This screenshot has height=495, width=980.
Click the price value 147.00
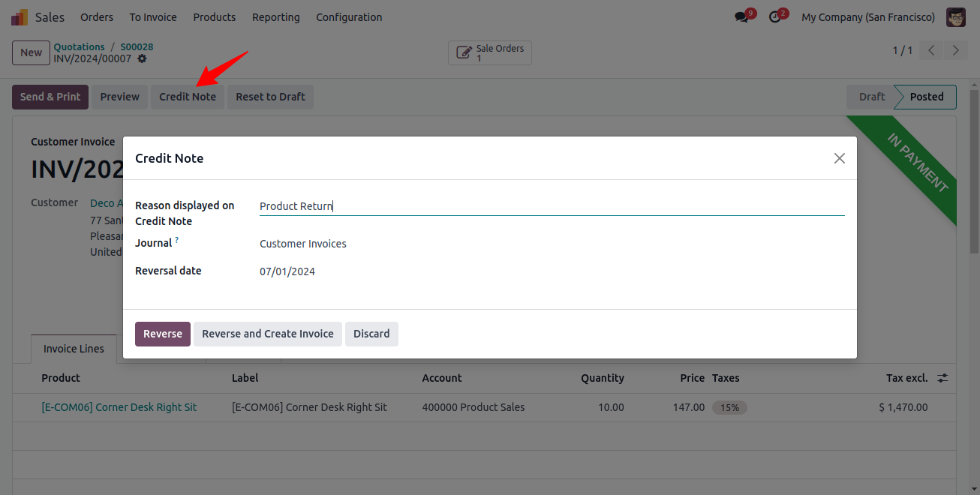[689, 407]
